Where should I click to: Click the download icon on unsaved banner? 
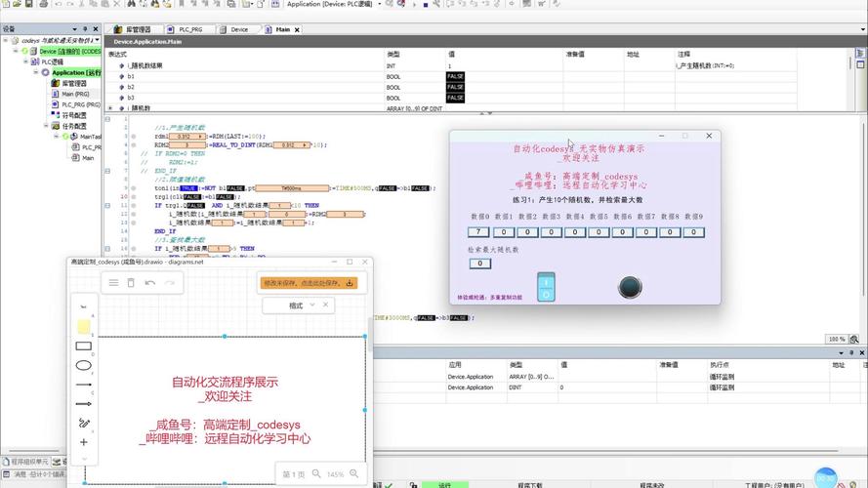[350, 283]
